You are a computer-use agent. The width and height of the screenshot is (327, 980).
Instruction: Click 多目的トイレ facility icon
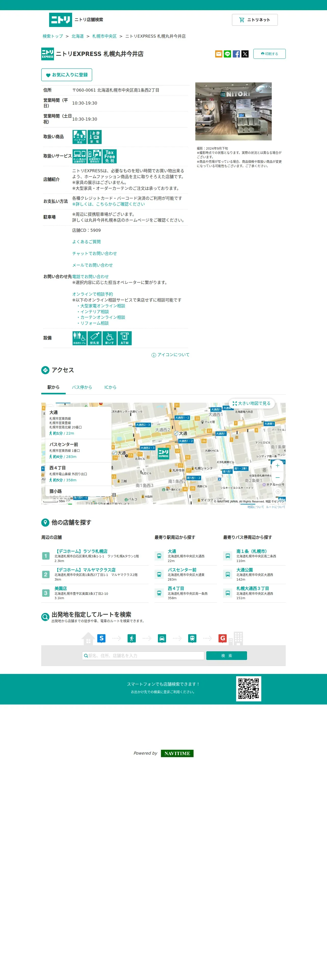[79, 338]
